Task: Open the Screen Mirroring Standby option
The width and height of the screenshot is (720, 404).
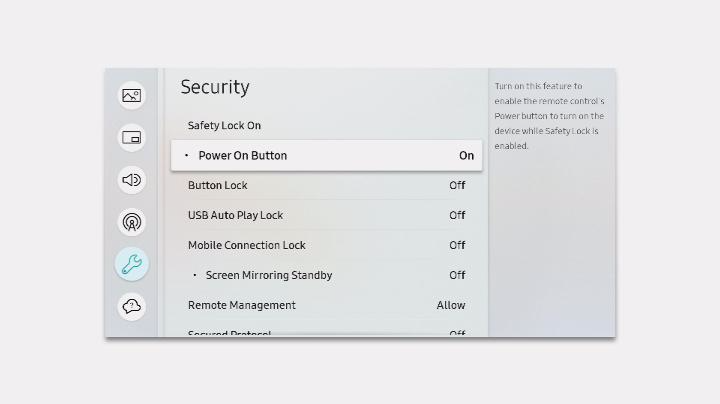Action: [269, 275]
